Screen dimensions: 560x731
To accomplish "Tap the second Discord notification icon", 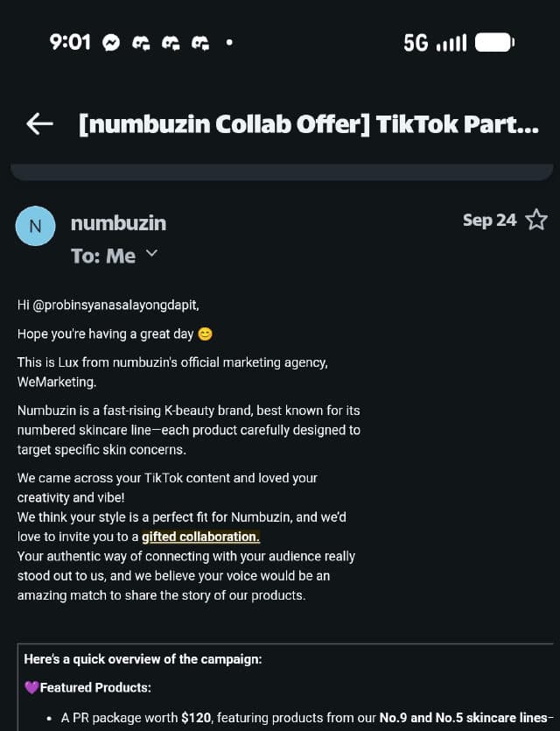I will (171, 42).
